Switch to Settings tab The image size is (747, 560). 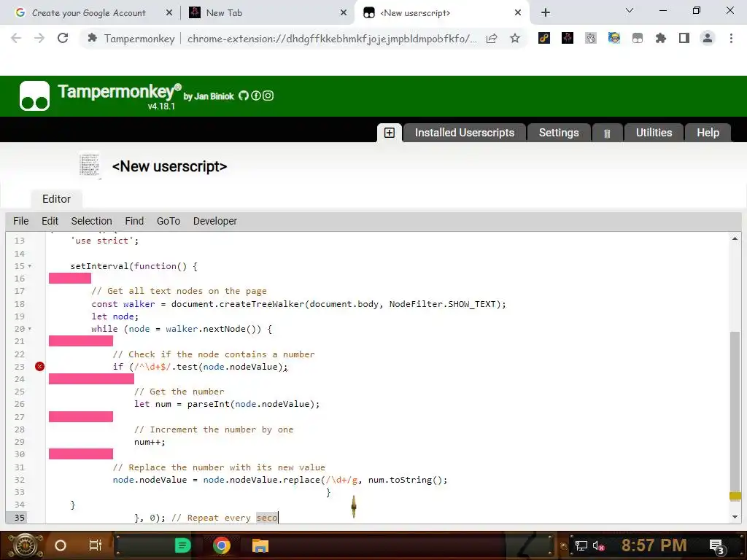pos(559,133)
